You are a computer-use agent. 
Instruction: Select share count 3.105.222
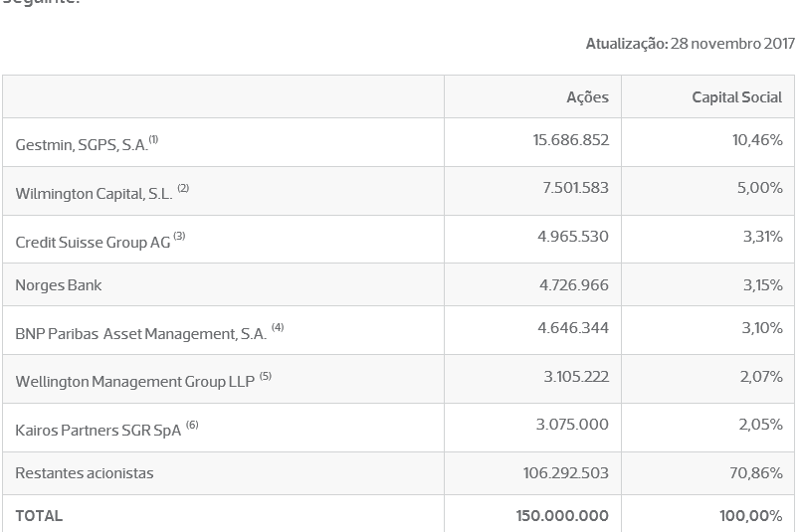[x=576, y=377]
